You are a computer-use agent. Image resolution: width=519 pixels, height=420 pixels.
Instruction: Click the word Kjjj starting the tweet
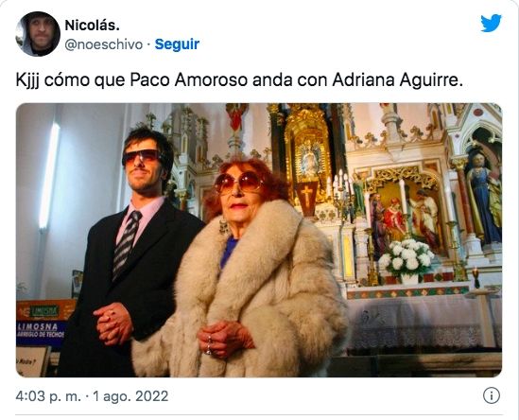point(27,80)
